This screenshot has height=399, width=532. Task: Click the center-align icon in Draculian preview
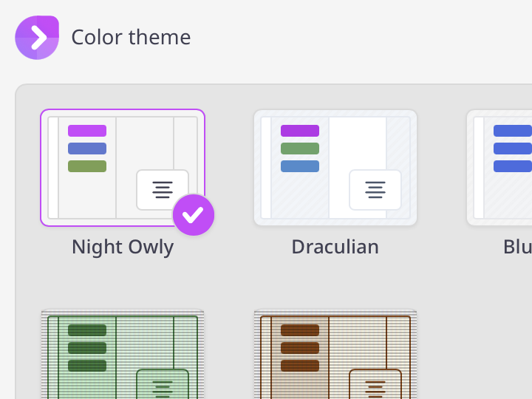[375, 190]
